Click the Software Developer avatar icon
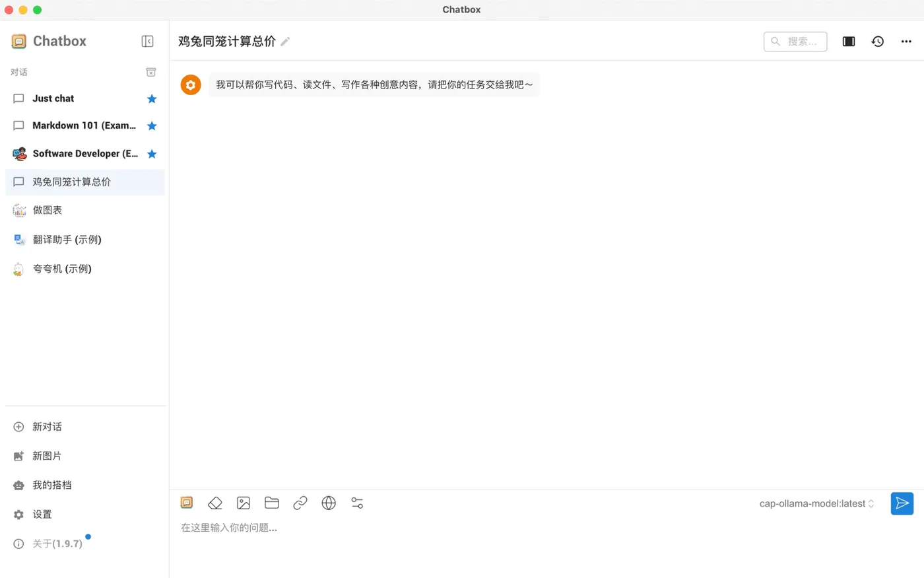This screenshot has width=924, height=578. 19,154
